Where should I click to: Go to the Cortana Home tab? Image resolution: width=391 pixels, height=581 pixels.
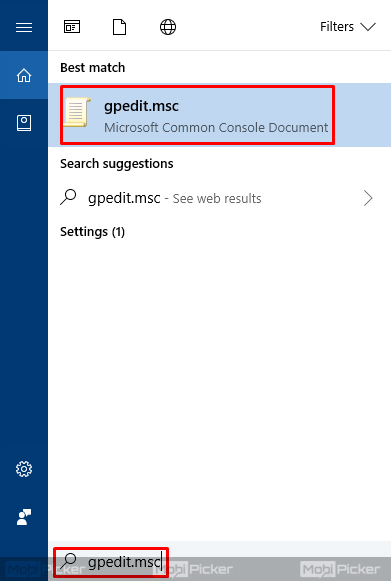click(x=24, y=75)
